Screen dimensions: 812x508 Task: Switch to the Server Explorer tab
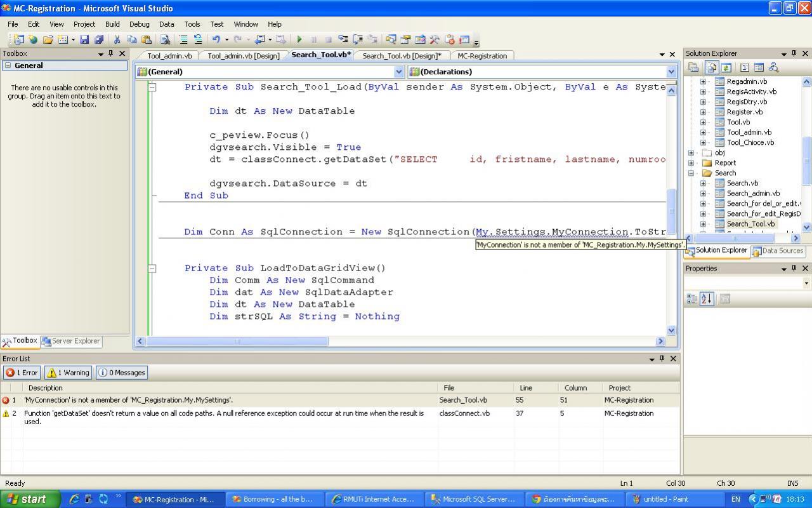[x=70, y=341]
